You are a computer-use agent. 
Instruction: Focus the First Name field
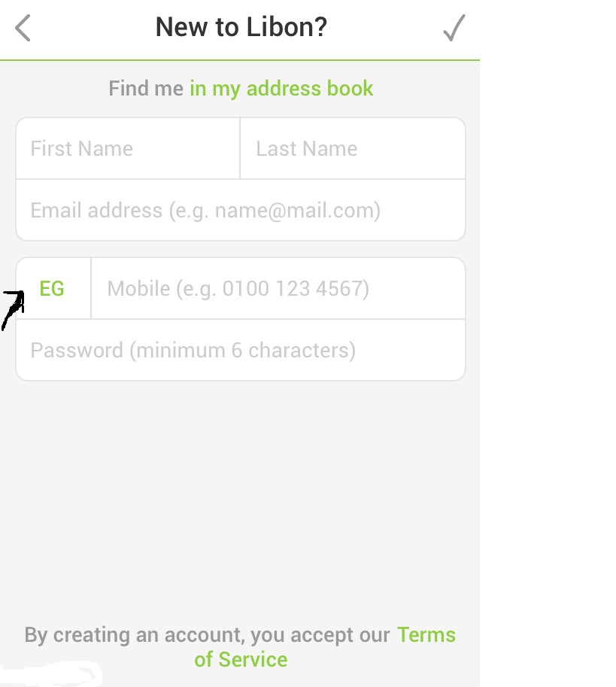pos(128,149)
